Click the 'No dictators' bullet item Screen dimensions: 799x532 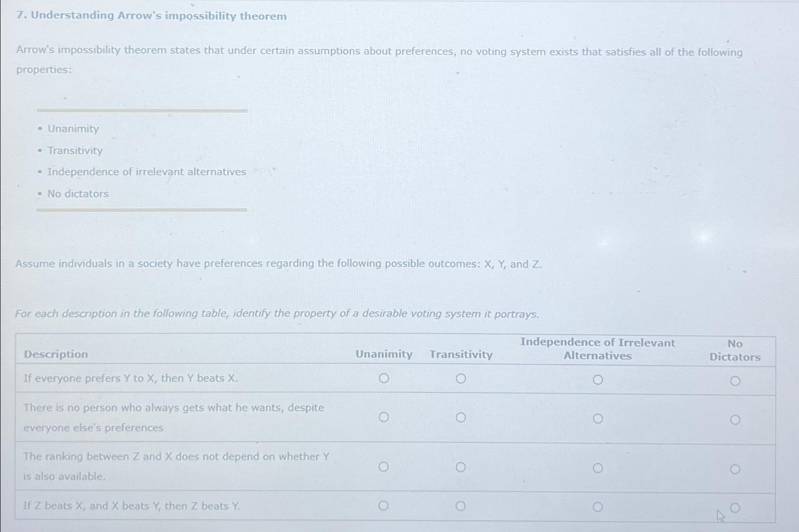tap(78, 194)
